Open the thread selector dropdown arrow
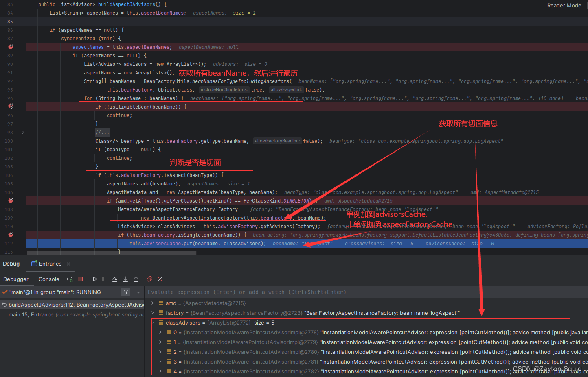 [x=138, y=292]
